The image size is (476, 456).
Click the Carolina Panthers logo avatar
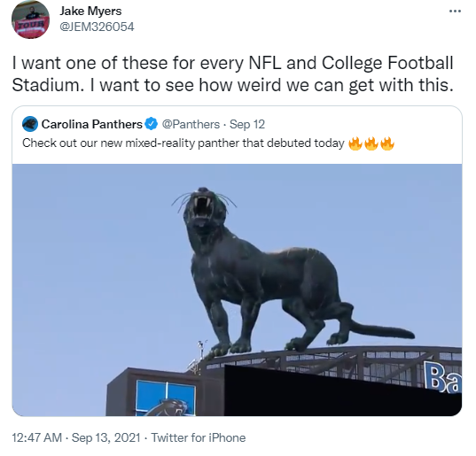coord(30,124)
